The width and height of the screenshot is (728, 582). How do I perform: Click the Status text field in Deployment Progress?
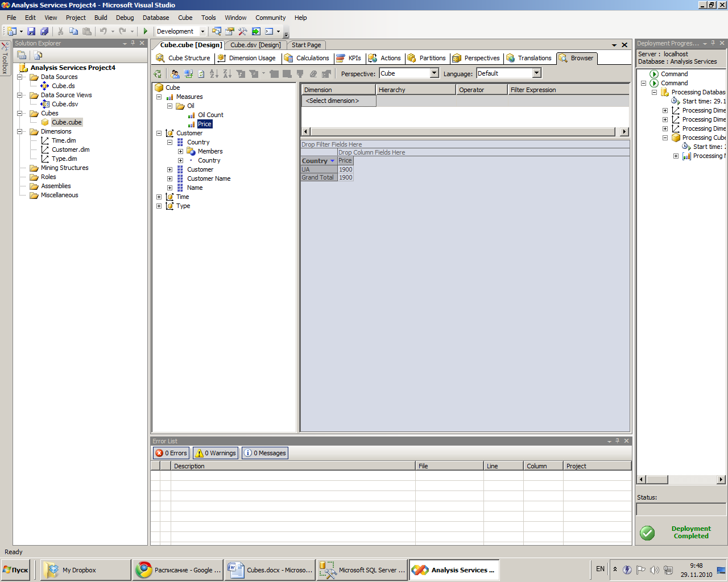681,509
